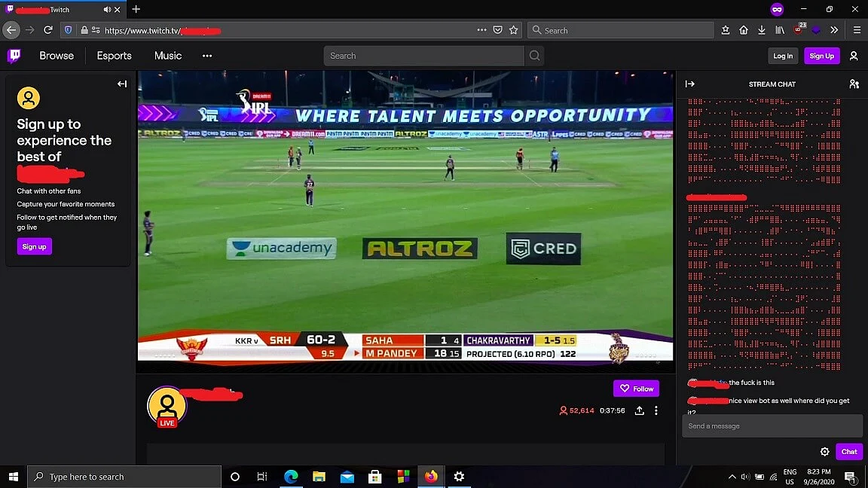Save page to Pocket
The image size is (868, 488).
pyautogui.click(x=497, y=30)
